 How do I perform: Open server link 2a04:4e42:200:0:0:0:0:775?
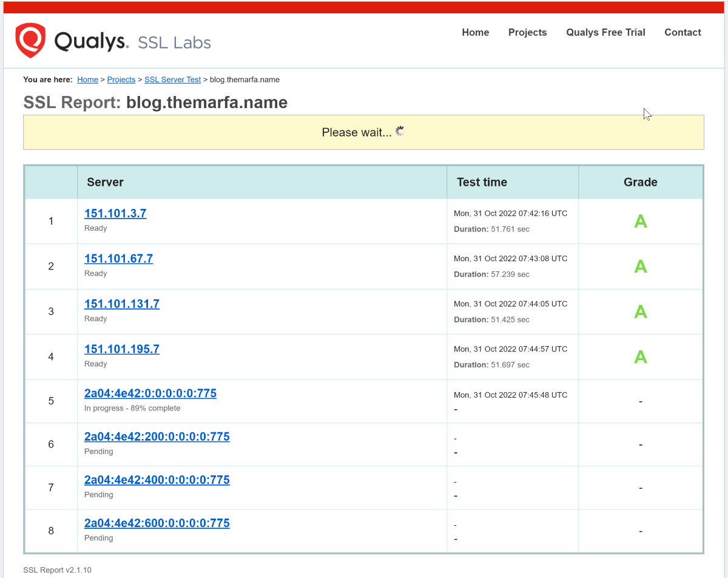pyautogui.click(x=157, y=437)
